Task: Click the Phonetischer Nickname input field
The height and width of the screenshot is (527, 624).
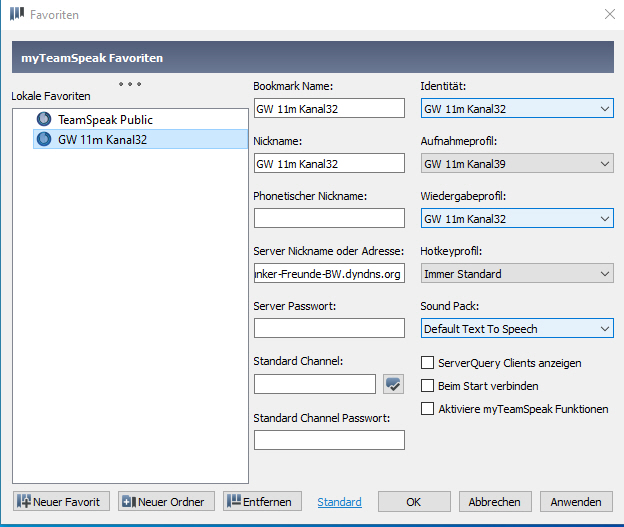Action: click(x=330, y=218)
